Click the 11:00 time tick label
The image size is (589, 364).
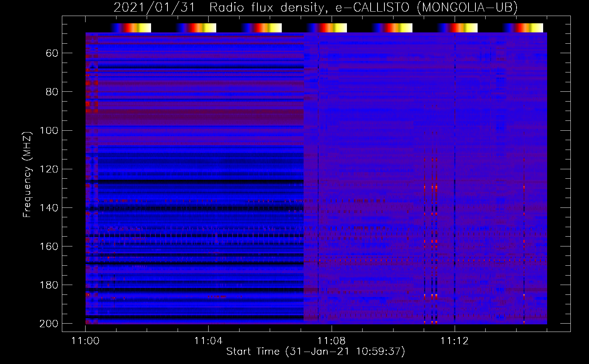(85, 341)
